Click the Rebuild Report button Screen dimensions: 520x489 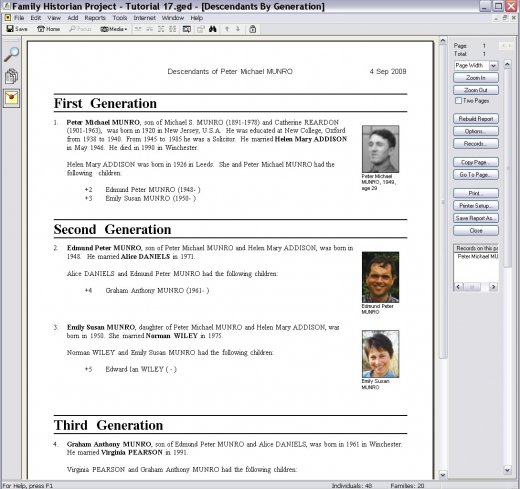click(476, 119)
